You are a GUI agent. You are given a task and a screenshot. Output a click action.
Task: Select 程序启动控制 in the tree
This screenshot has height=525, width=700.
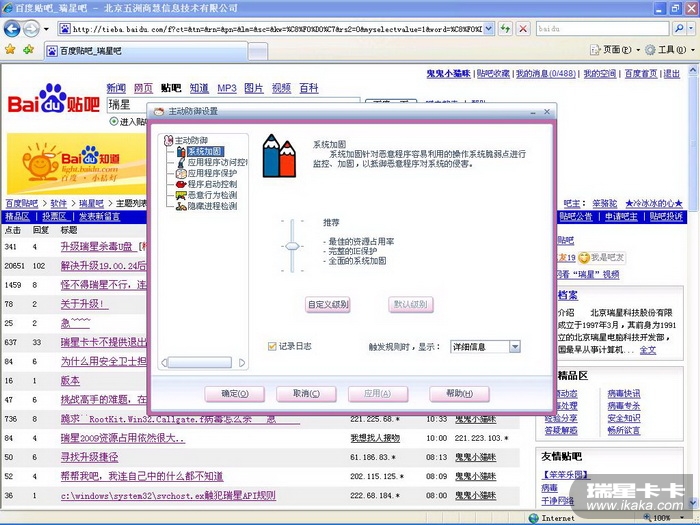coord(212,184)
